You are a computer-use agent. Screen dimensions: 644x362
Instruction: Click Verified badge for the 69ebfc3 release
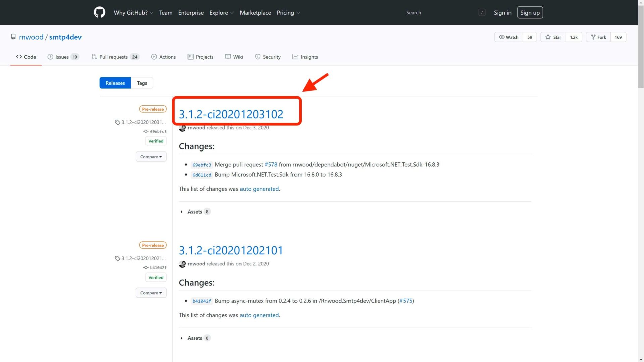point(156,141)
